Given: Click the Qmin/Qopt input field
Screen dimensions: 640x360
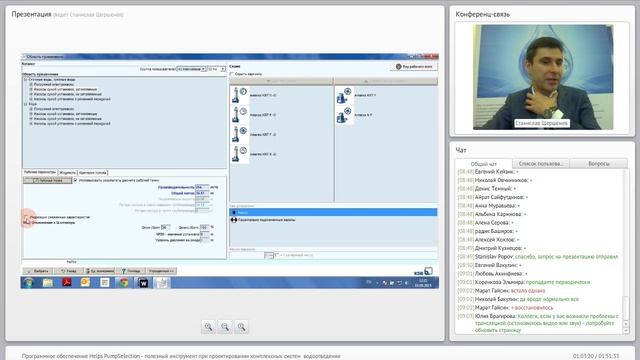Looking at the screenshot, I should (165, 227).
